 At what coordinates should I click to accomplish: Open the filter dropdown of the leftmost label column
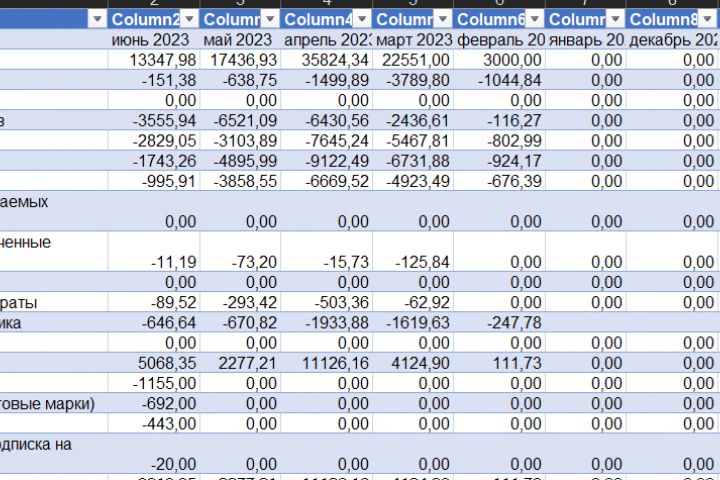[97, 19]
